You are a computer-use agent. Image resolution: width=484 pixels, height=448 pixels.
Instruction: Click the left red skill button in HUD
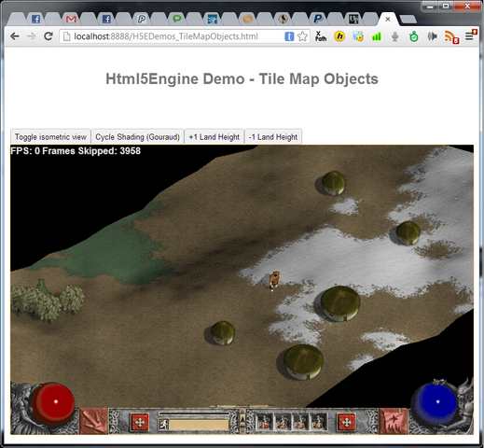click(140, 423)
